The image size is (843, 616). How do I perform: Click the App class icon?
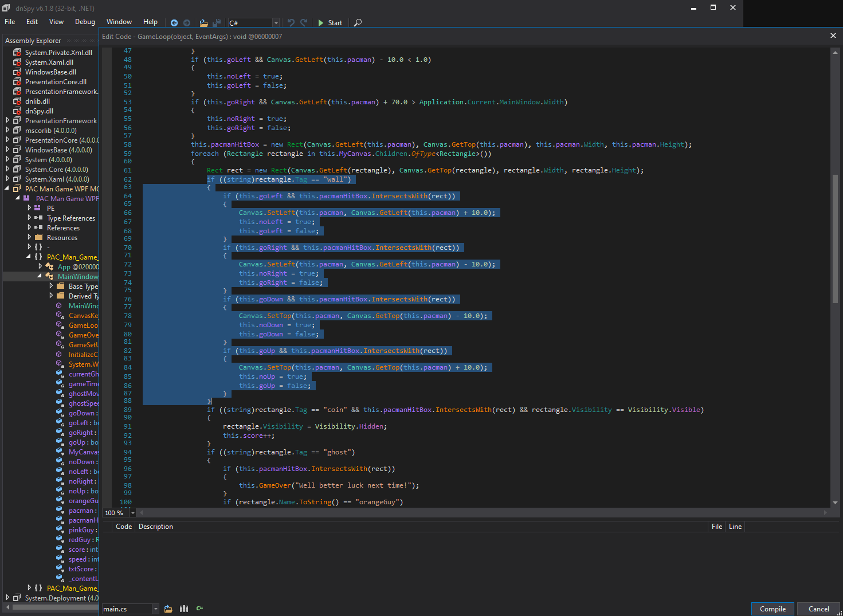click(x=49, y=266)
